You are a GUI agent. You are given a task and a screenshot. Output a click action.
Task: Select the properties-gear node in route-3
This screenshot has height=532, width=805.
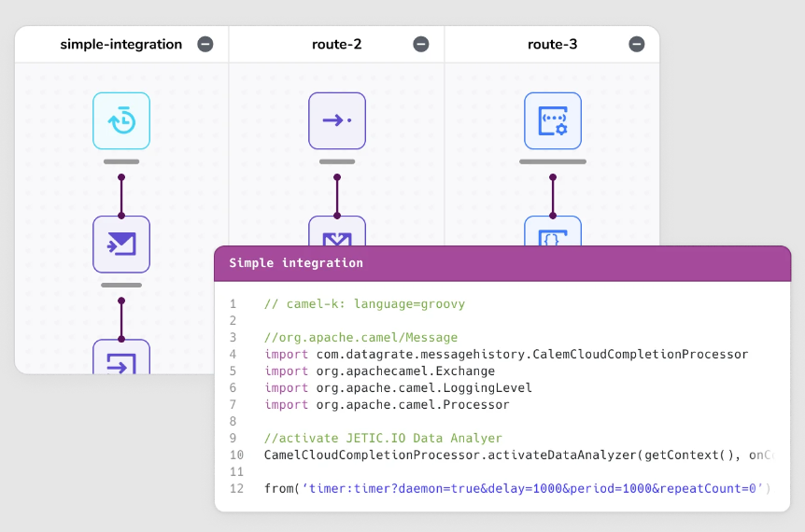pos(553,121)
